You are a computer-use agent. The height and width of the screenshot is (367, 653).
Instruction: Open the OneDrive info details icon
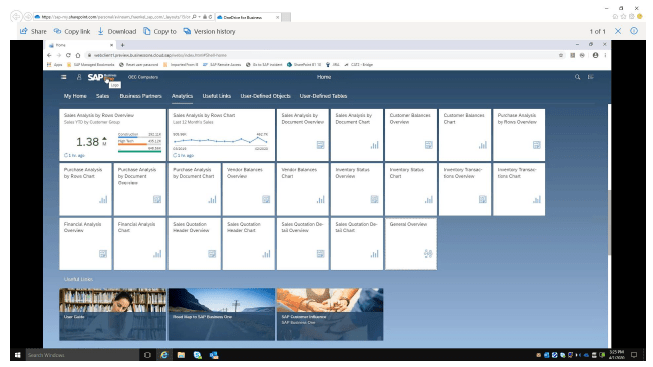tap(634, 31)
